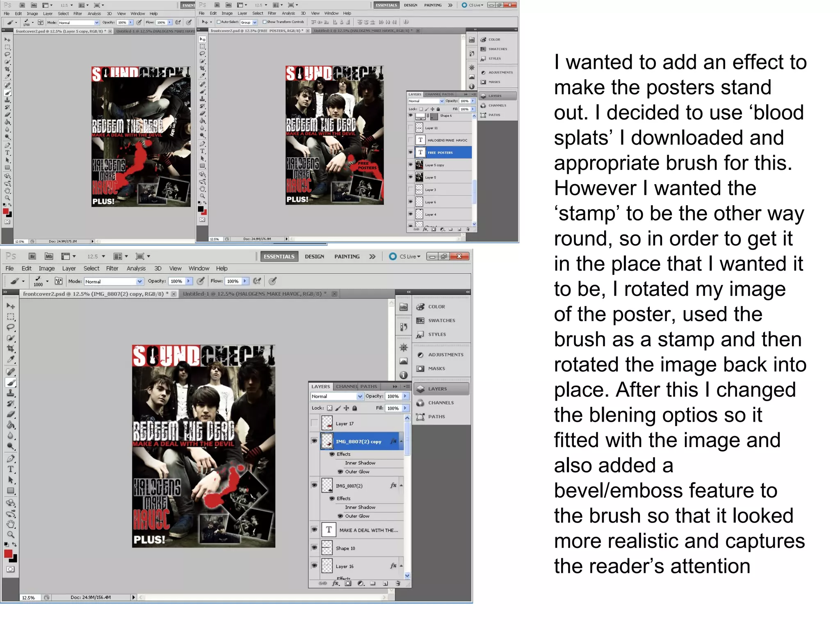Launch Bridge from the IMG_8807(2) copy window header
840x630 pixels.
tap(32, 256)
